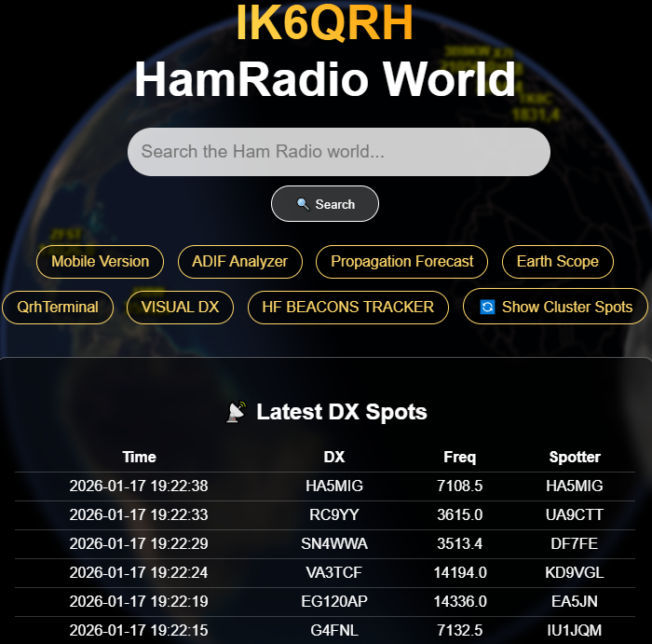Viewport: 652px width, 644px height.
Task: Select spotter UA9CTT
Action: click(x=575, y=515)
